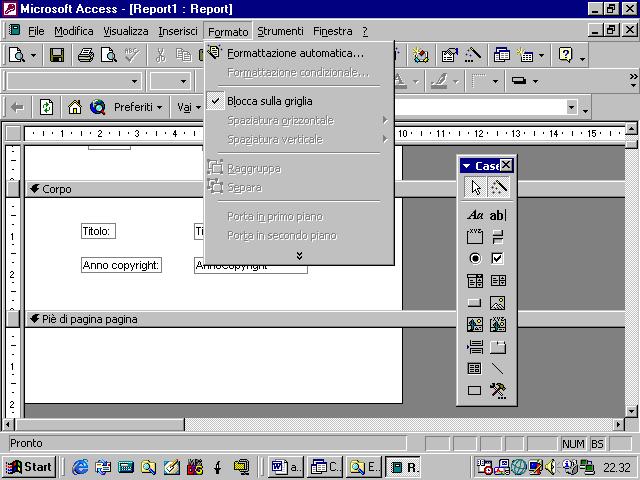Open the Vai dropdown

(189, 107)
